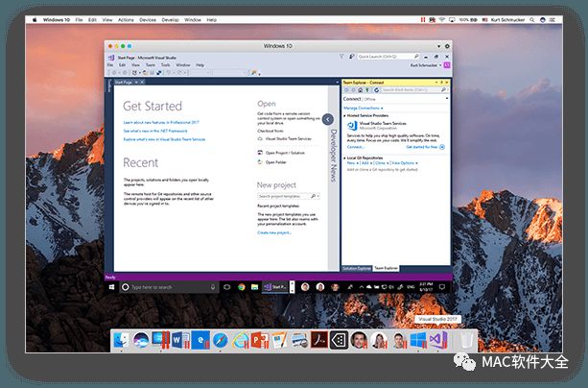Click Manage Connections plug icon in Team Explorer
The height and width of the screenshot is (388, 588).
367,89
